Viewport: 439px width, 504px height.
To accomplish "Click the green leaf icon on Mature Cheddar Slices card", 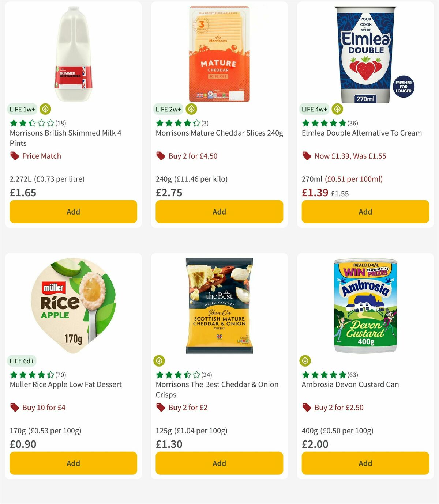I will coord(191,109).
